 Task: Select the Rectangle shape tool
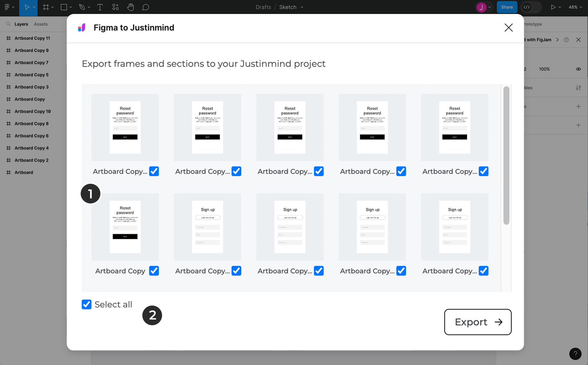(x=64, y=7)
